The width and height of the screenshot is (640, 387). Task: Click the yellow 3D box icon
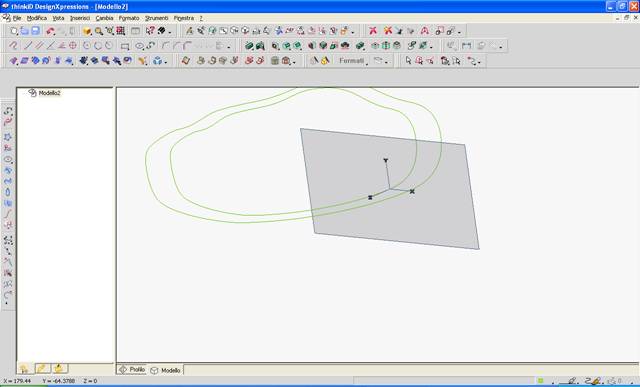coord(87,31)
